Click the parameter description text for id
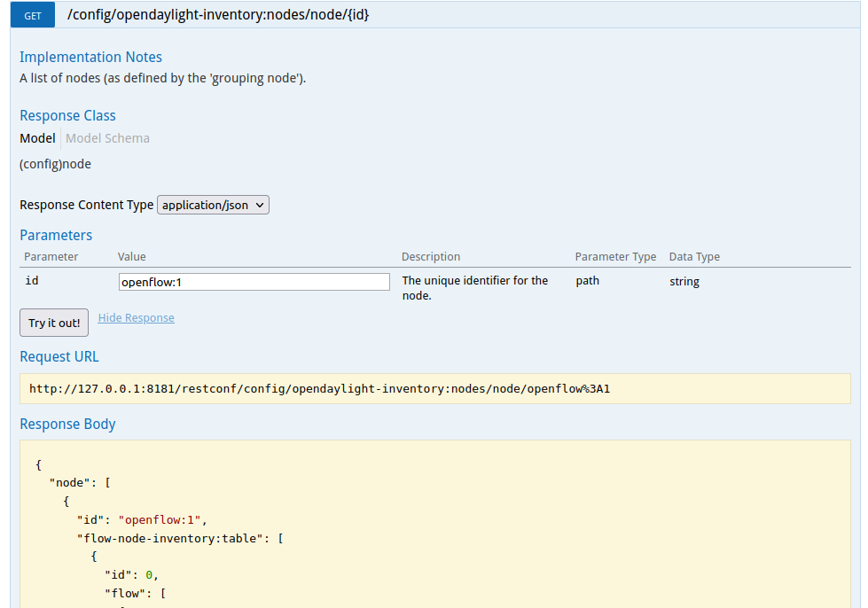Image resolution: width=868 pixels, height=608 pixels. point(475,287)
